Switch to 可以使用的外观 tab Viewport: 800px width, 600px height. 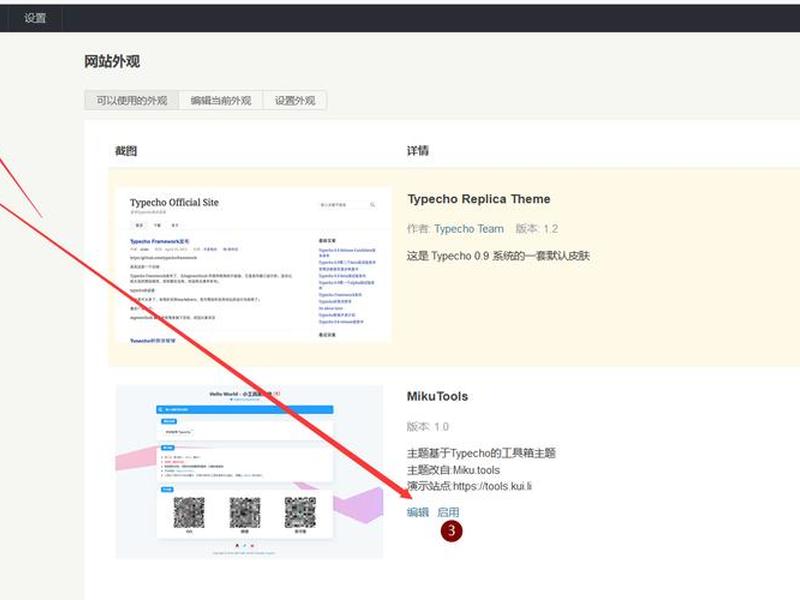132,101
